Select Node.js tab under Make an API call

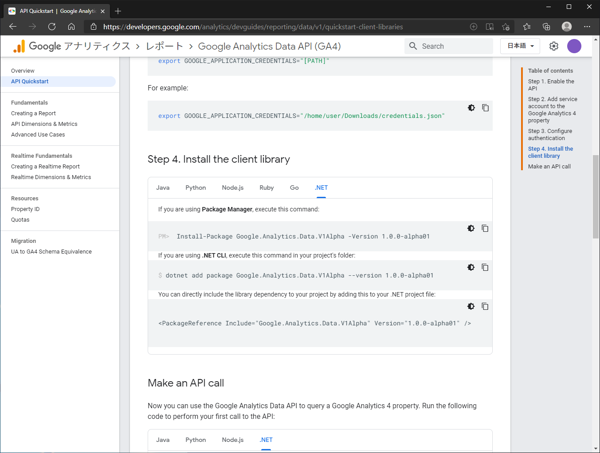[233, 440]
